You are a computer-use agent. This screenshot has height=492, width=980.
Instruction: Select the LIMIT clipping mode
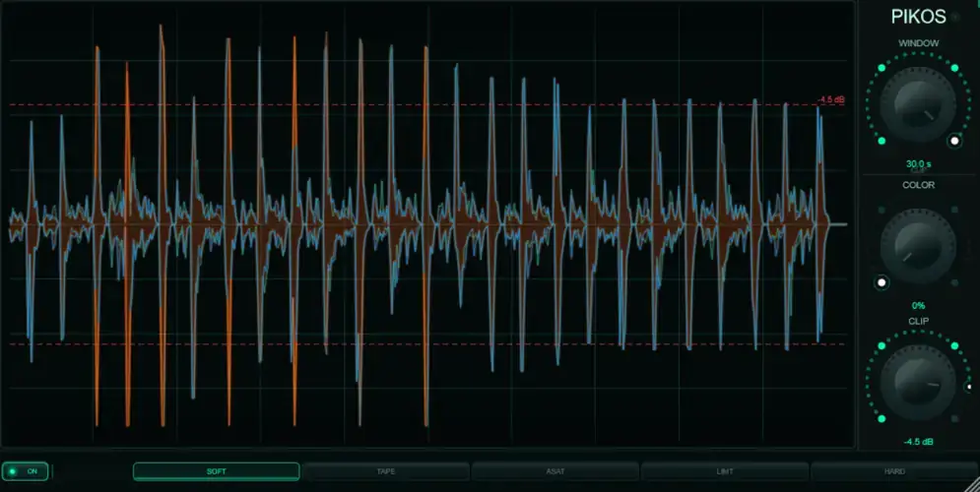(724, 471)
